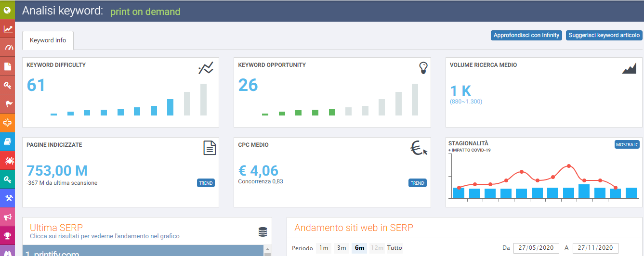
Task: Click MOSTRA IC in Stagionalità panel
Action: [x=627, y=144]
